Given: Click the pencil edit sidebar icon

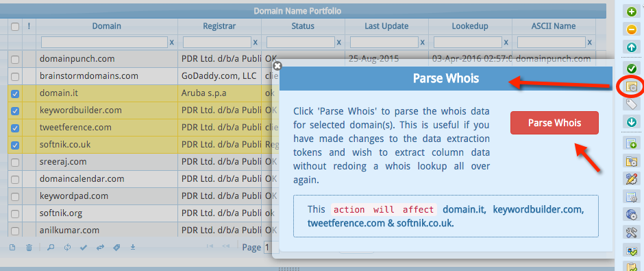Looking at the screenshot, I should coord(631,179).
